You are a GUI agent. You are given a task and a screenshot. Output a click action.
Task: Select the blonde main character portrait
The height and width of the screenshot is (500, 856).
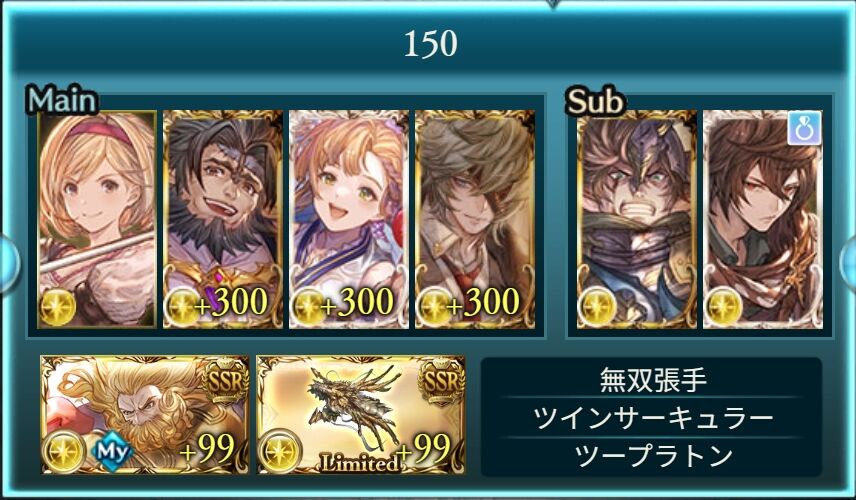point(97,219)
